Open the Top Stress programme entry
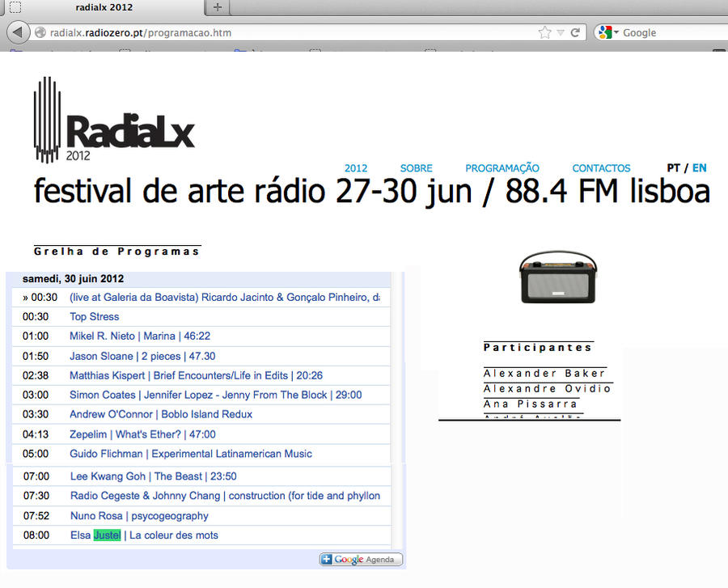The image size is (728, 588). pos(95,316)
